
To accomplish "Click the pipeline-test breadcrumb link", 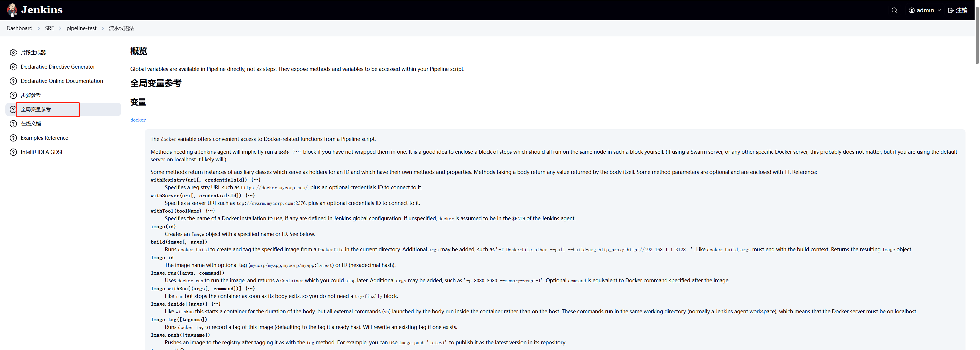I will [81, 28].
